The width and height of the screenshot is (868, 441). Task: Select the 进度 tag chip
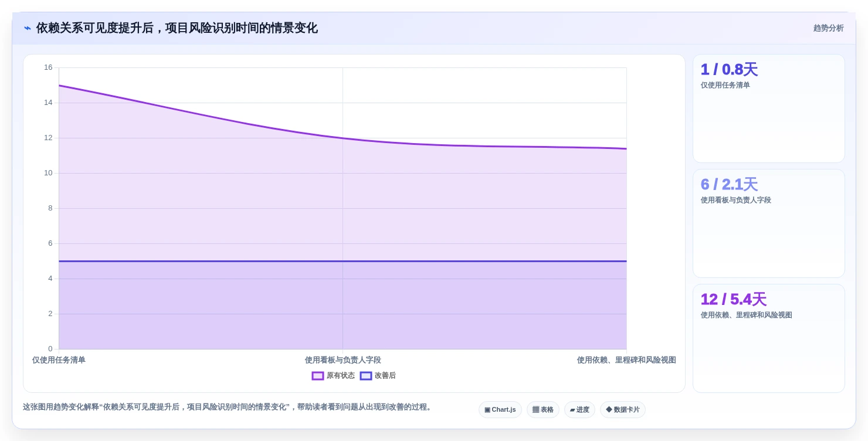(579, 409)
